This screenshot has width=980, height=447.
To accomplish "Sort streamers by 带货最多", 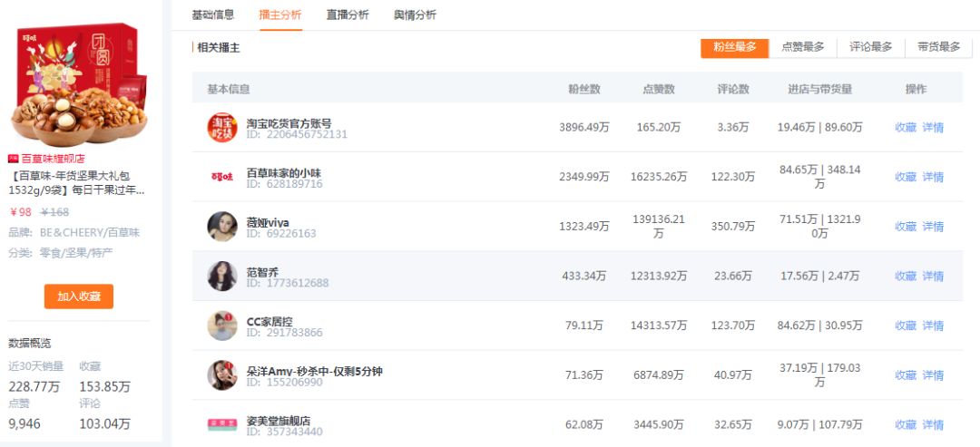I will tap(938, 47).
